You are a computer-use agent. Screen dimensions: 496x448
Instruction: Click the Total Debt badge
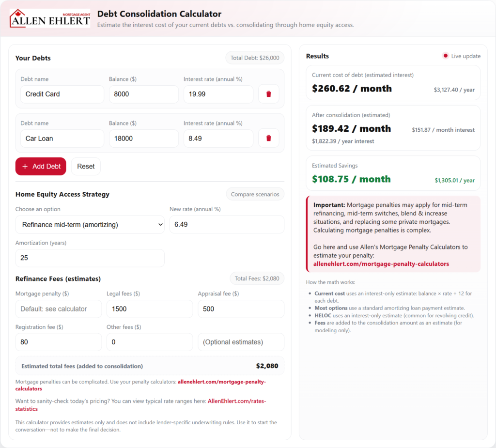point(255,58)
